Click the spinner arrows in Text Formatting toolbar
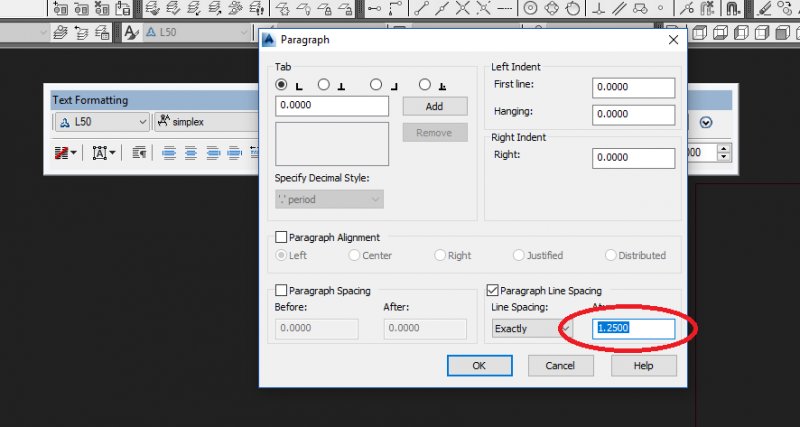 pyautogui.click(x=724, y=152)
